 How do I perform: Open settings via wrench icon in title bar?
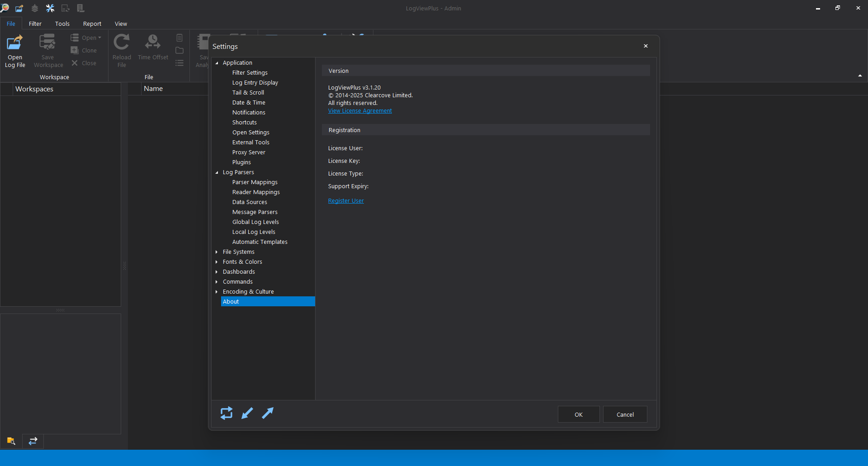coord(50,8)
